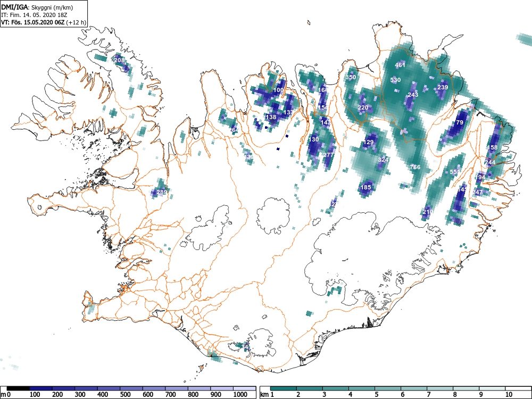The image size is (532, 399).
Task: Select the 244 value label
Action: (x=490, y=162)
